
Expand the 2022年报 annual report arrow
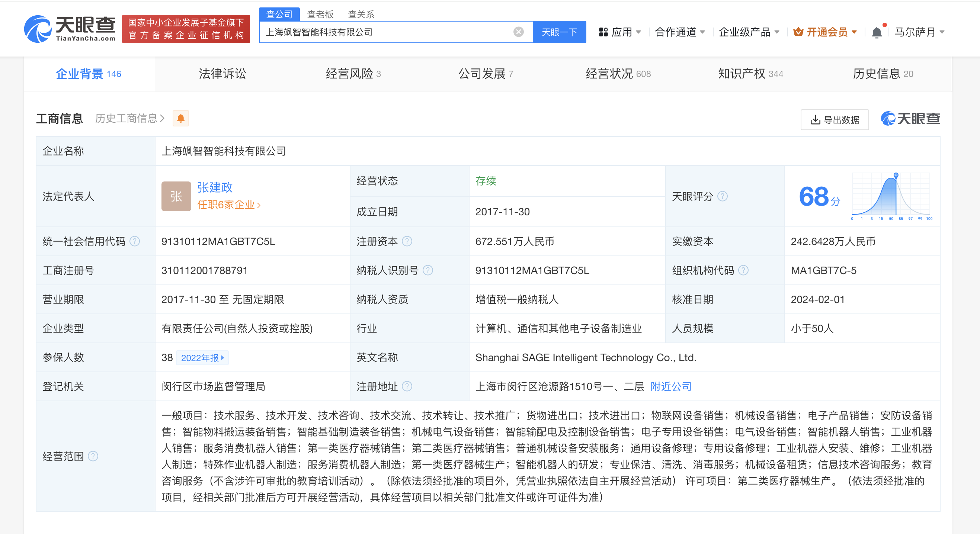(222, 357)
